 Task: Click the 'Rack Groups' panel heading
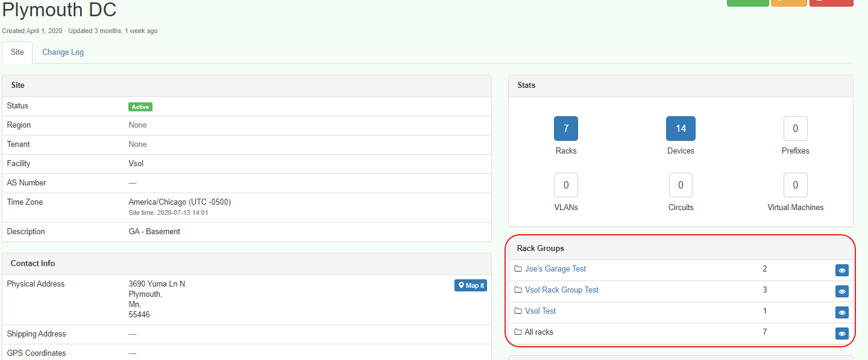(541, 249)
